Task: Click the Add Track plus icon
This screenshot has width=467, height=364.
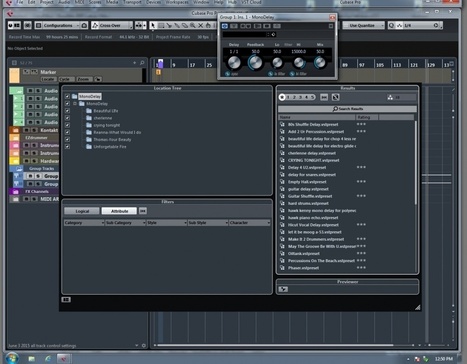Action: tap(135, 63)
